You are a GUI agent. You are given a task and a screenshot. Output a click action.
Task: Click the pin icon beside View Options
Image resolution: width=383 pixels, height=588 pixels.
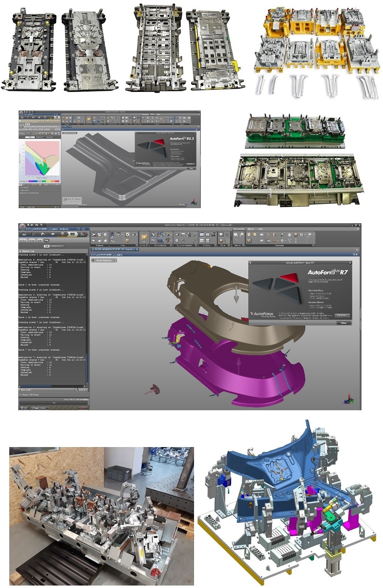point(115,260)
